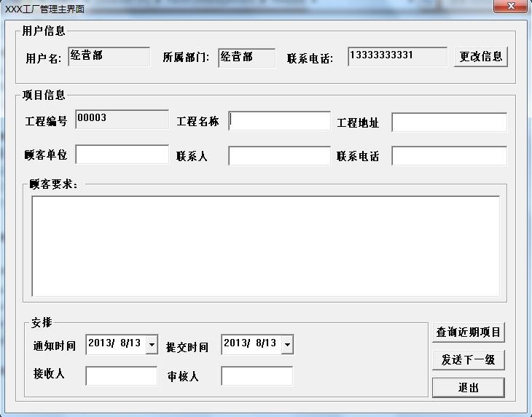Click the 用户名 field showing 经营部

109,57
